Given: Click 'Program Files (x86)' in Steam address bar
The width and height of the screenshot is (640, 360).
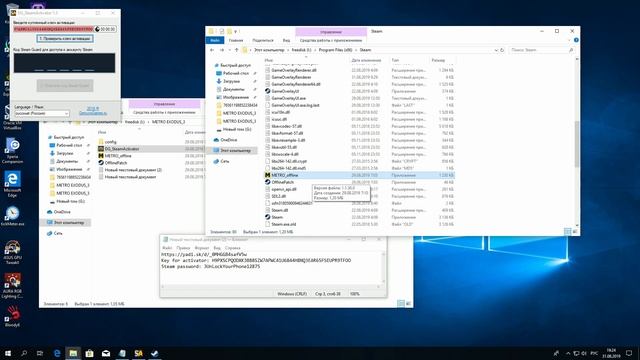Looking at the screenshot, I should point(335,50).
